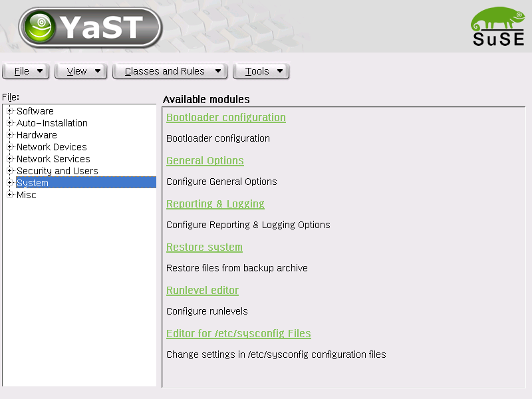
Task: Click the SuSE chameleon logo
Action: [498, 27]
